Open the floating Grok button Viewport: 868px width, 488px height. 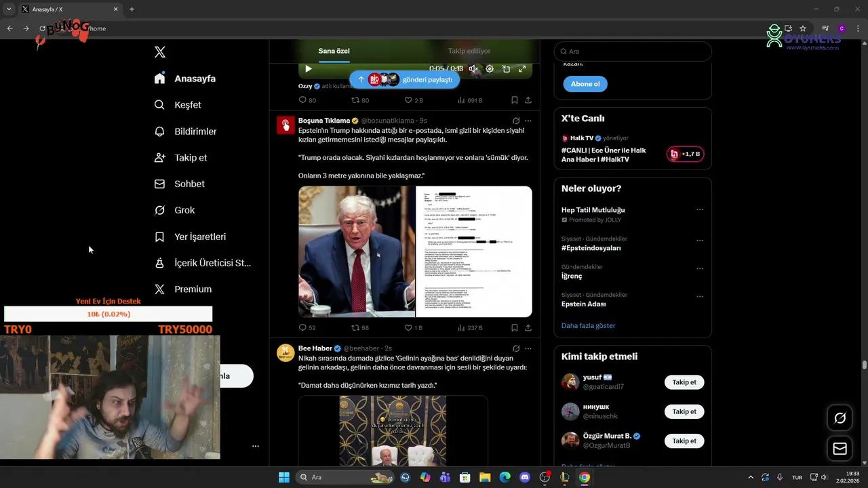pos(840,418)
